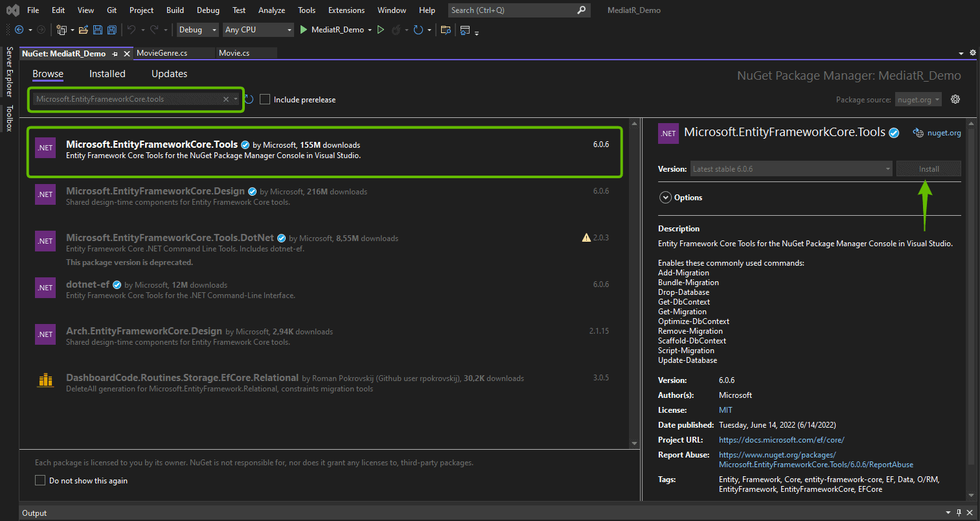Click Start Without Debugging outline play icon
This screenshot has width=980, height=521.
tap(381, 30)
